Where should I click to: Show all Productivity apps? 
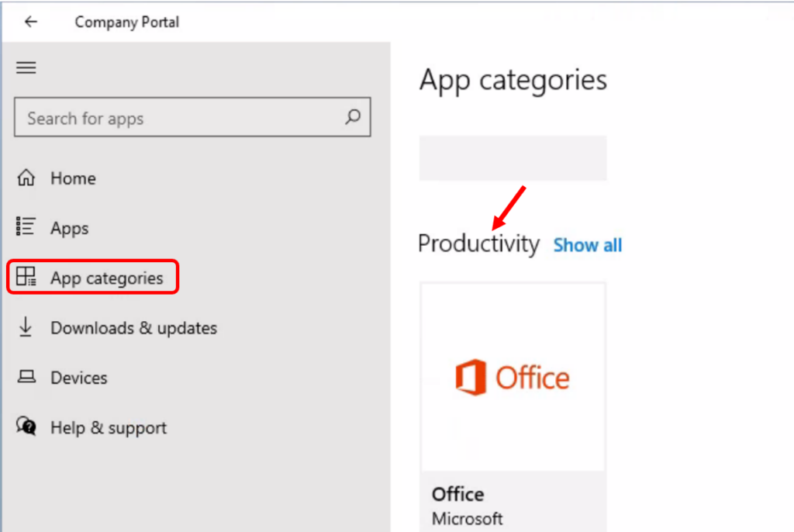(x=588, y=245)
